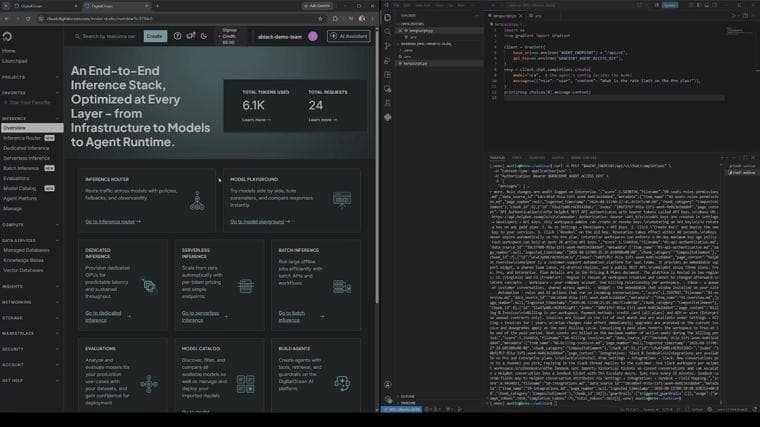This screenshot has width=760, height=427.
Task: Click the browser reload button
Action: [28, 18]
